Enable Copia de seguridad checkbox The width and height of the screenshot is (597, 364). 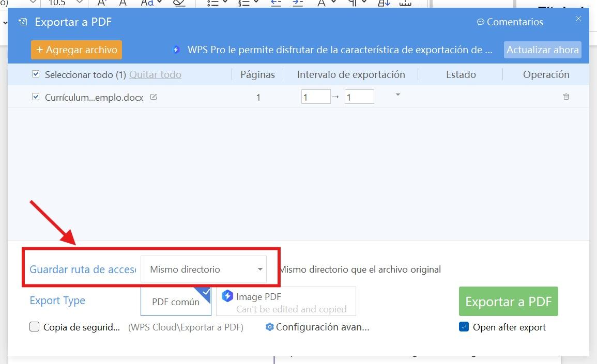tap(34, 327)
